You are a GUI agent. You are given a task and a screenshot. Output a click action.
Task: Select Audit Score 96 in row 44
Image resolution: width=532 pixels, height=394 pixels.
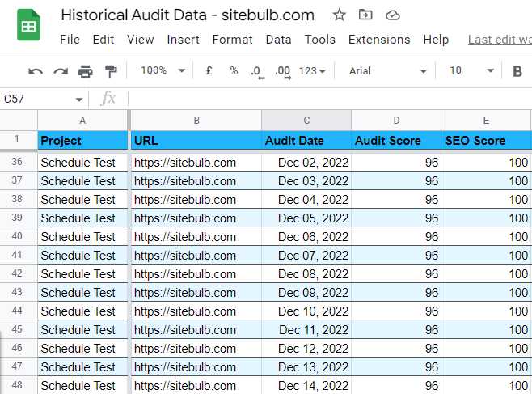point(396,311)
